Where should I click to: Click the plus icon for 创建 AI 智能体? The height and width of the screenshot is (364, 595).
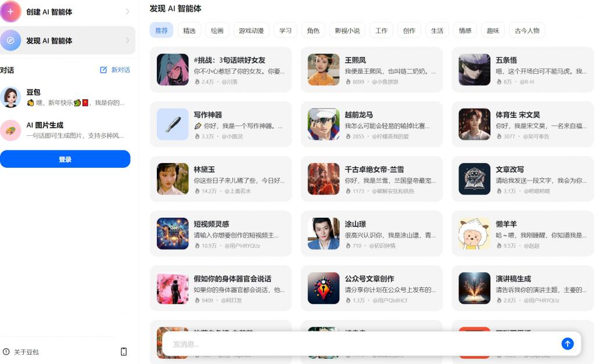10,12
